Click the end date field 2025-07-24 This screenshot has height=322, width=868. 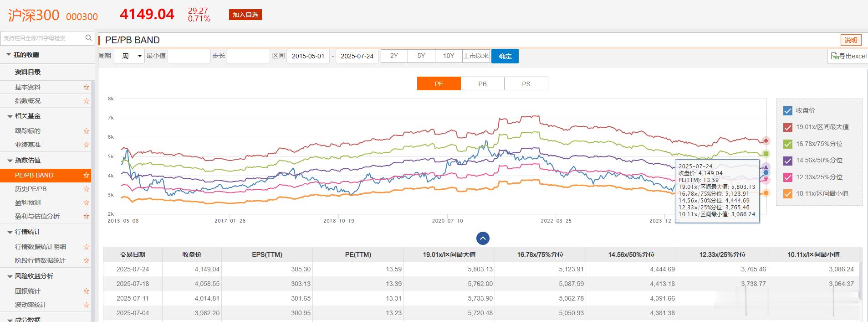(x=357, y=56)
